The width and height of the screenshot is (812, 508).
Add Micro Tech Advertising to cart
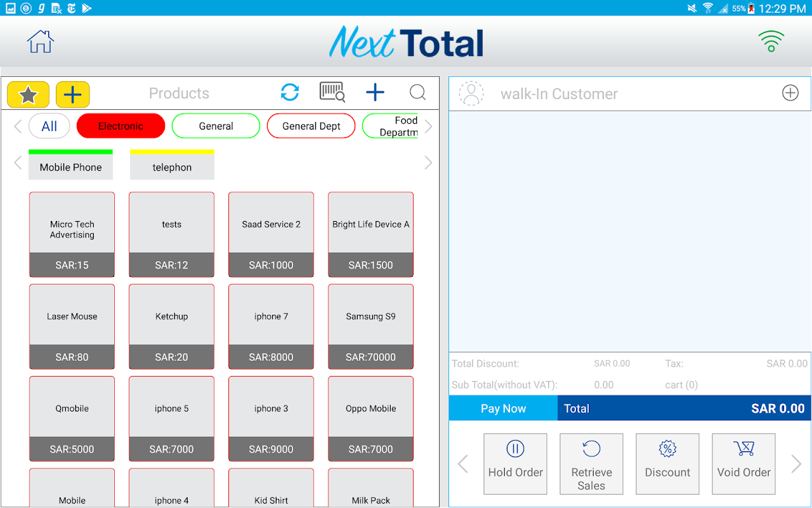point(72,234)
